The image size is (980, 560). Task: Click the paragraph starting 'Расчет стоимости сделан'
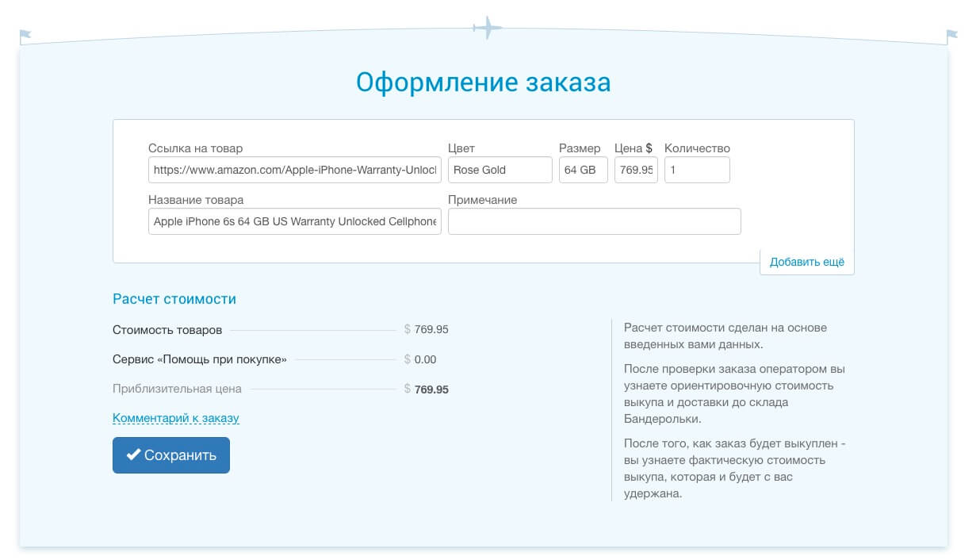click(x=725, y=336)
